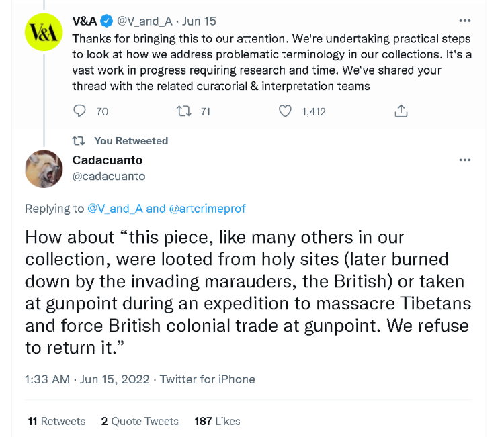504x437 pixels.
Task: Open the Jun 15 timestamp on V&A tweet
Action: [199, 21]
